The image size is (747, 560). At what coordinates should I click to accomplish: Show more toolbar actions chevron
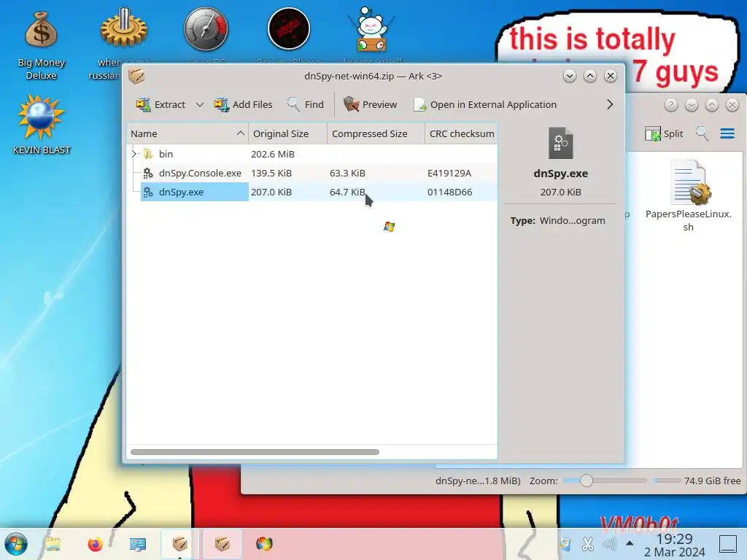point(610,104)
